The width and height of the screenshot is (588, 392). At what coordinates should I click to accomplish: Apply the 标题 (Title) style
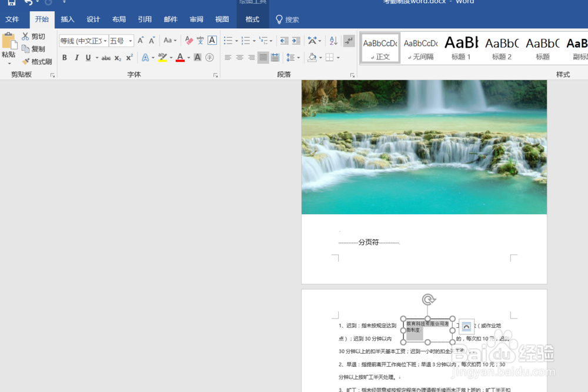pyautogui.click(x=543, y=48)
